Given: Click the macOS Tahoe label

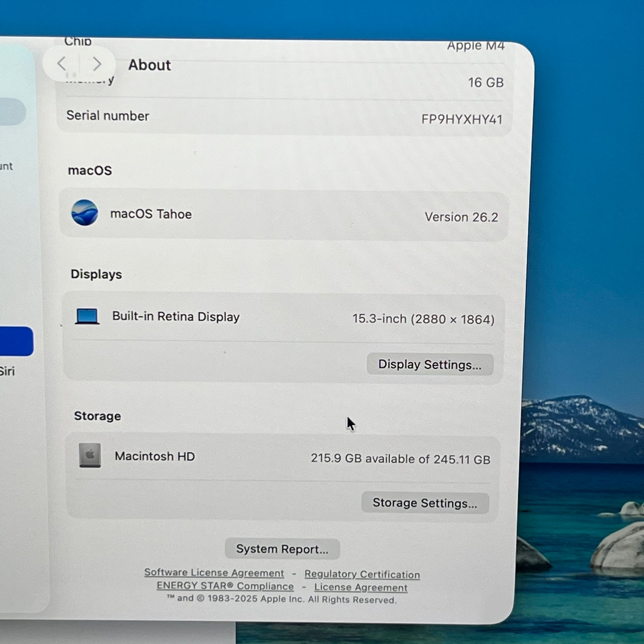Looking at the screenshot, I should click(151, 214).
